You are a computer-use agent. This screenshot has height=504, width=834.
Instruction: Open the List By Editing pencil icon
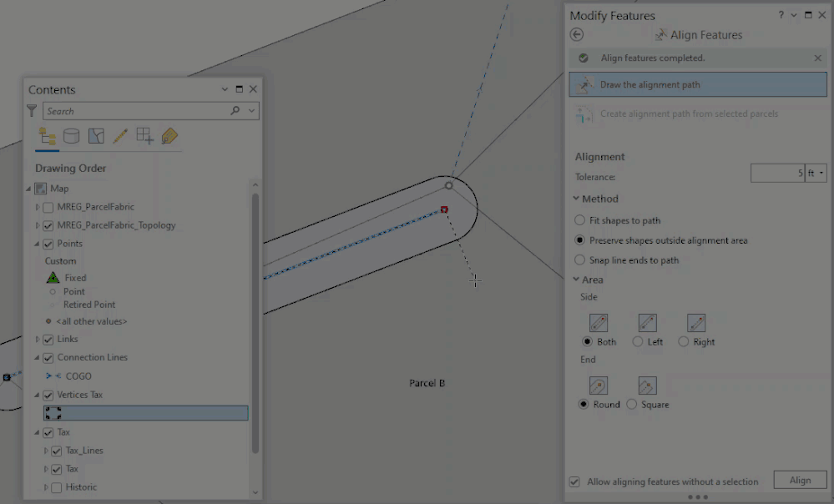tap(119, 136)
